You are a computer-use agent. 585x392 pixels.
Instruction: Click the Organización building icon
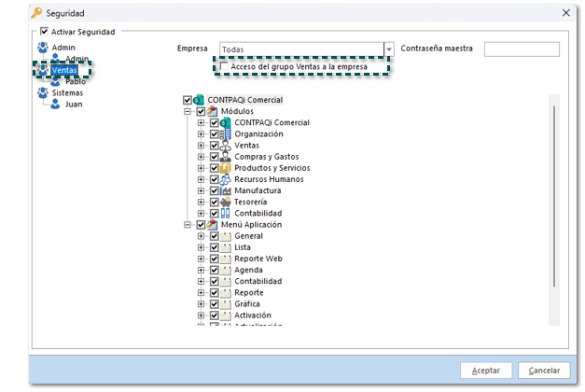click(x=226, y=134)
